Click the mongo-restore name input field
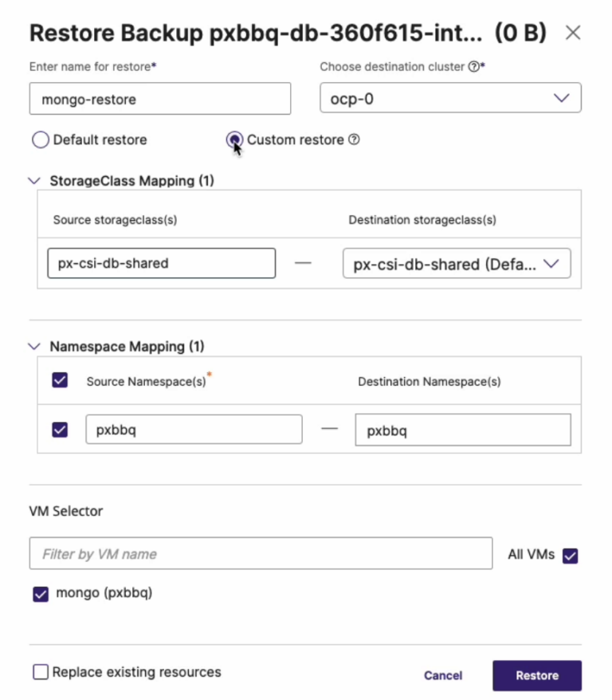The image size is (612, 700). point(159,98)
